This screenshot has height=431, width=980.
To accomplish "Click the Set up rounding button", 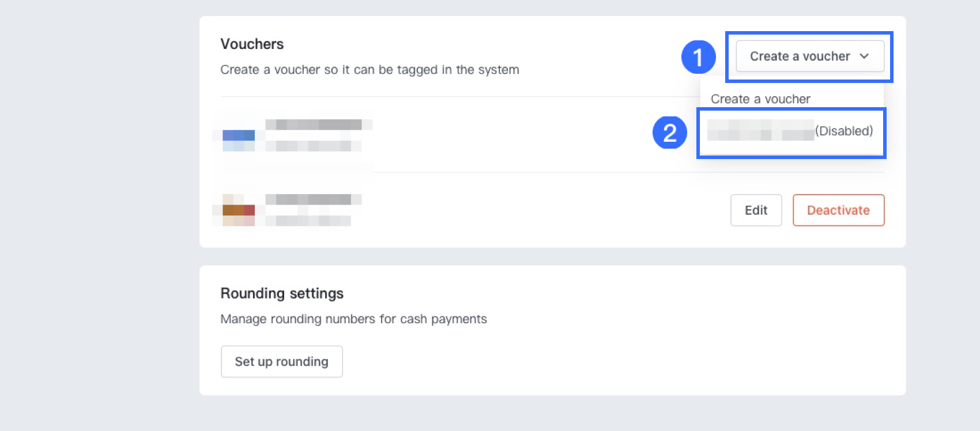I will [x=282, y=361].
